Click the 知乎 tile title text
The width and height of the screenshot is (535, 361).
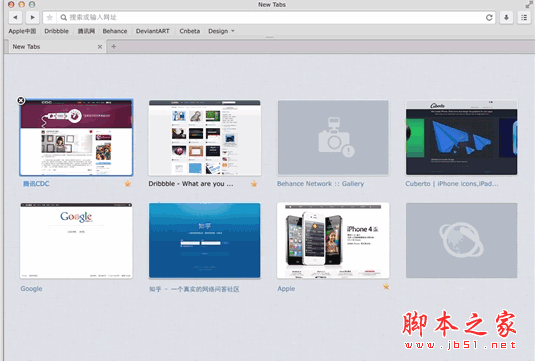pos(194,289)
